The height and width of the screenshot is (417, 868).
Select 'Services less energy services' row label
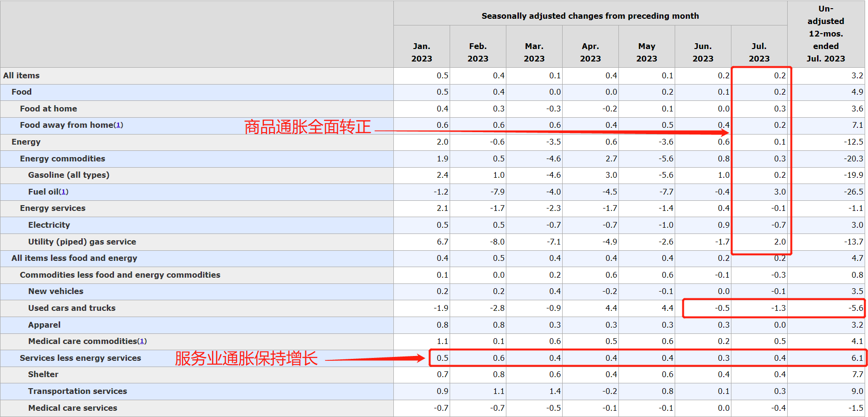pos(80,358)
